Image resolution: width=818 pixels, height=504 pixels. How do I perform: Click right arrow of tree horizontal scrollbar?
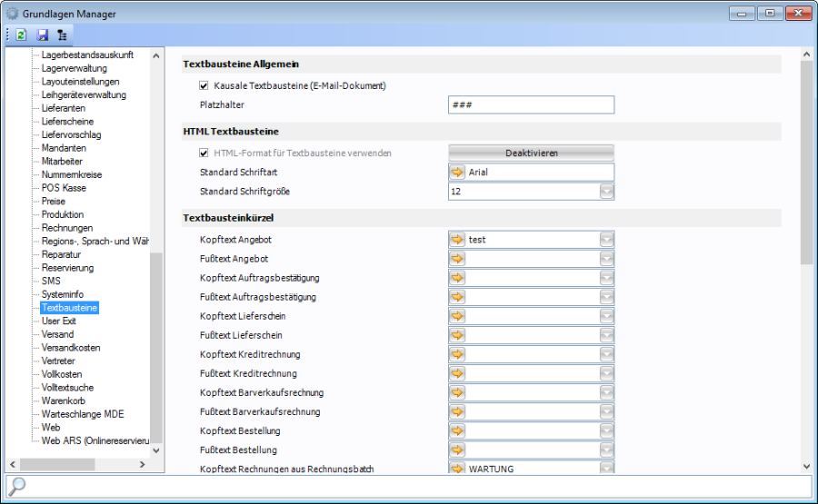141,465
